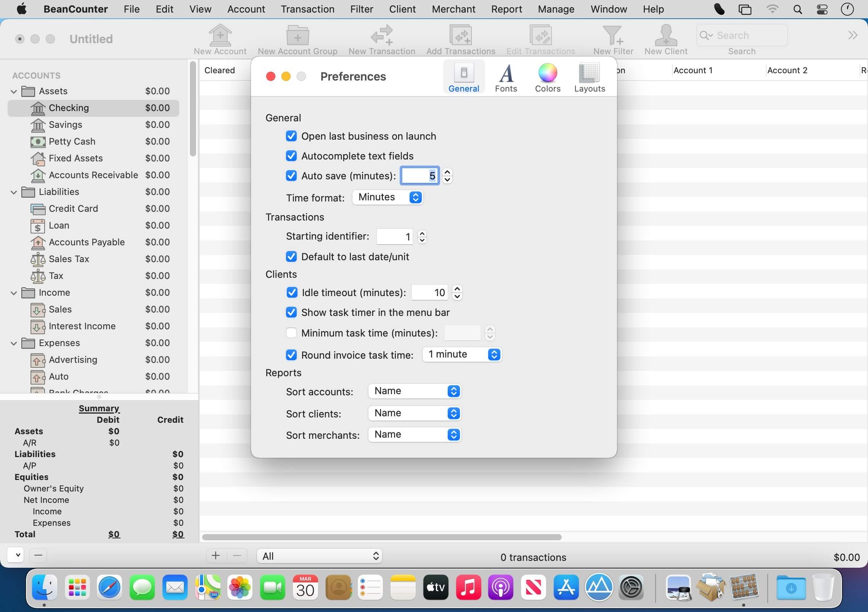The image size is (868, 612).
Task: Open the Sort accounts dropdown
Action: tap(415, 391)
